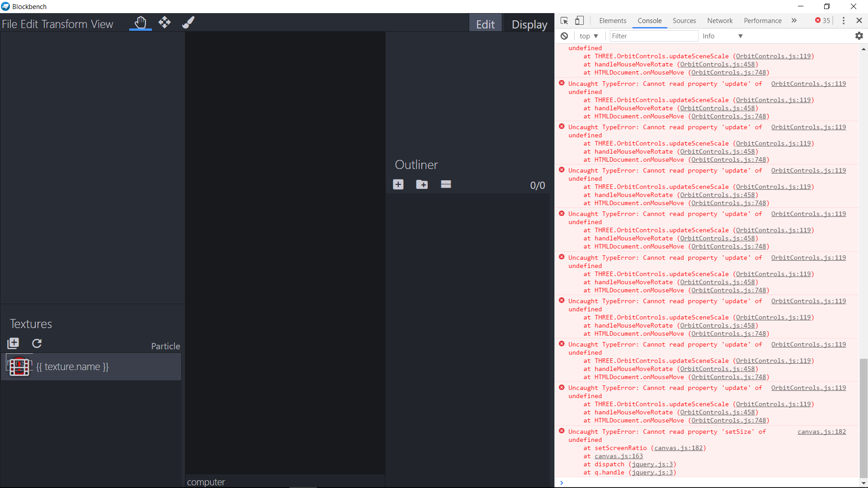Switch to the Sources tab
The width and height of the screenshot is (868, 488).
[x=684, y=20]
